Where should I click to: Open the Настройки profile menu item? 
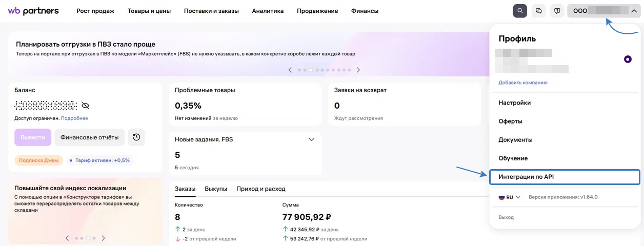coord(514,102)
